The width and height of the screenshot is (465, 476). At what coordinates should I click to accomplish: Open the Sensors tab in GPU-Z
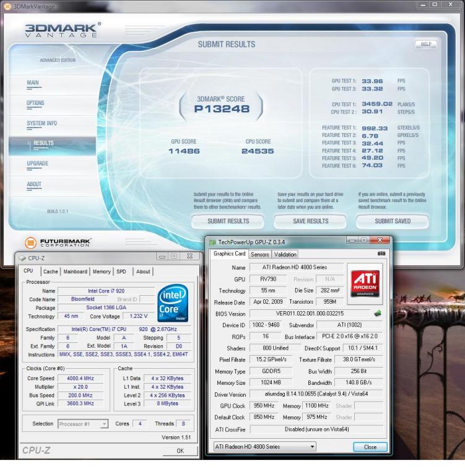pyautogui.click(x=260, y=254)
